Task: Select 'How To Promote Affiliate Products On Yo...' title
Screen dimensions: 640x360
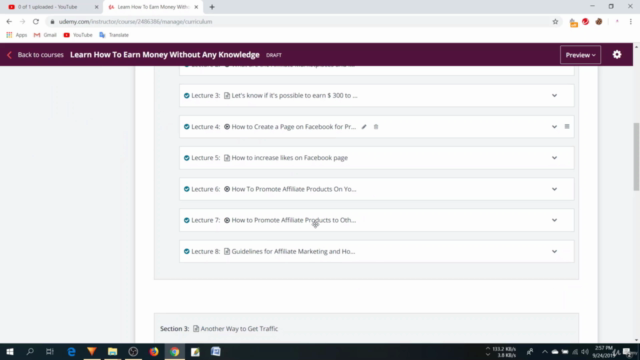Action: [x=294, y=189]
